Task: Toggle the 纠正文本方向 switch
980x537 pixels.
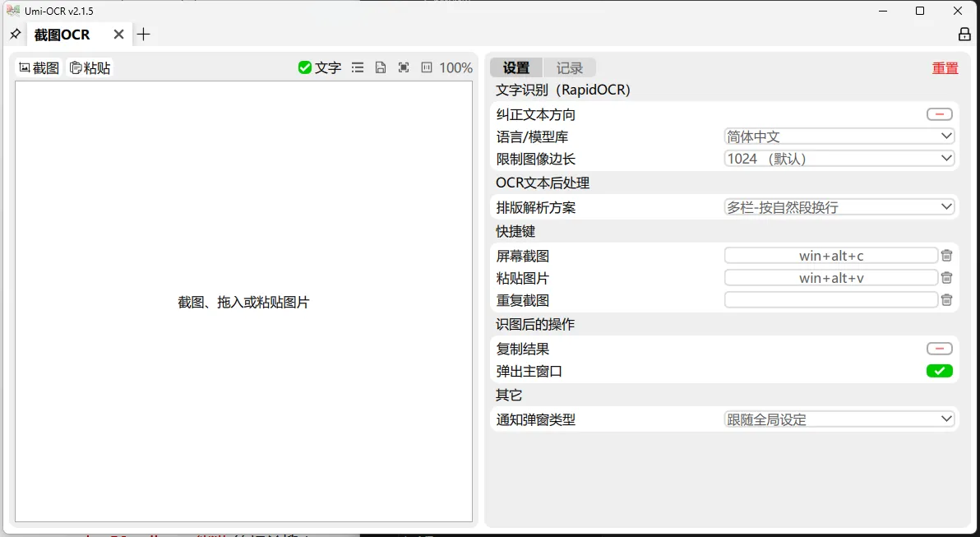Action: click(x=940, y=114)
